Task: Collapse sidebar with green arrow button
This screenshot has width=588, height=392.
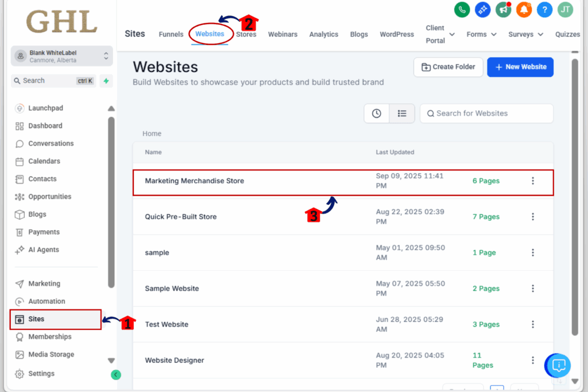Action: pos(116,374)
